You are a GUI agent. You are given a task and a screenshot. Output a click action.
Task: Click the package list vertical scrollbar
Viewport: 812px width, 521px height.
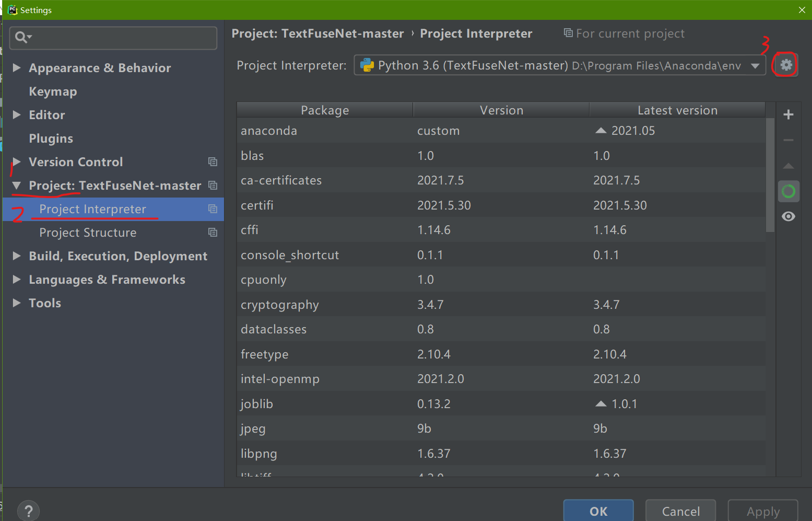(770, 175)
